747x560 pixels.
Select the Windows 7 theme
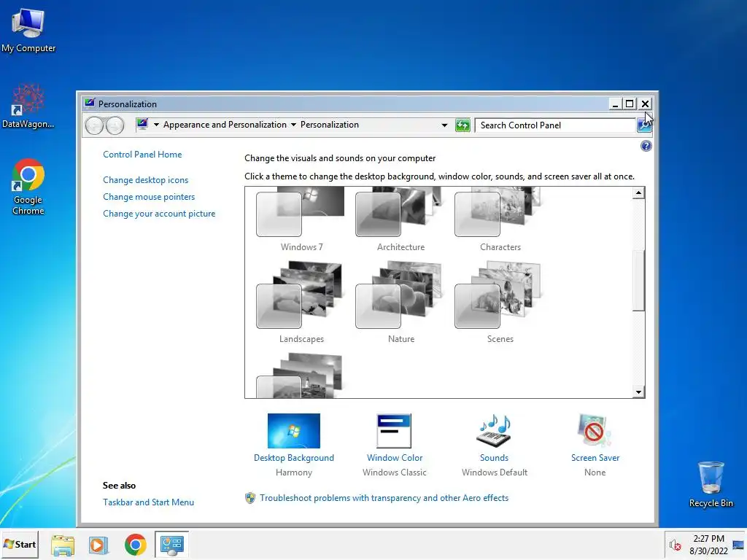tap(301, 219)
